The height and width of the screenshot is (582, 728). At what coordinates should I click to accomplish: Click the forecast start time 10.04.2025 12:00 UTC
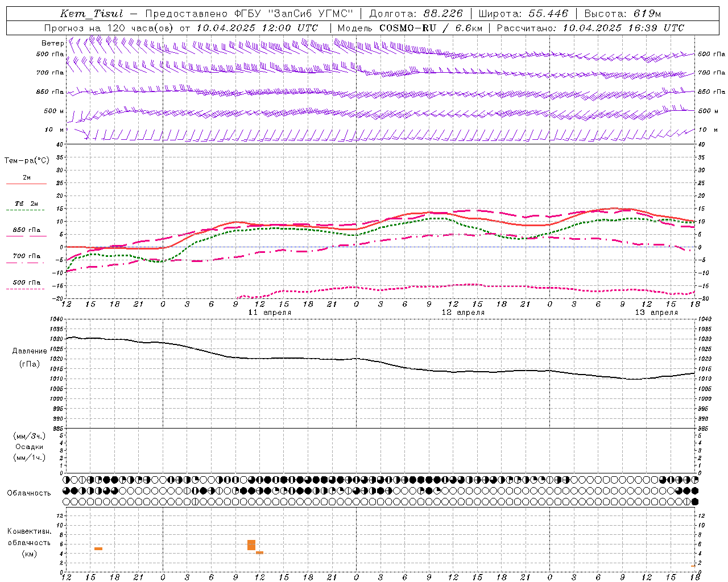coord(257,28)
